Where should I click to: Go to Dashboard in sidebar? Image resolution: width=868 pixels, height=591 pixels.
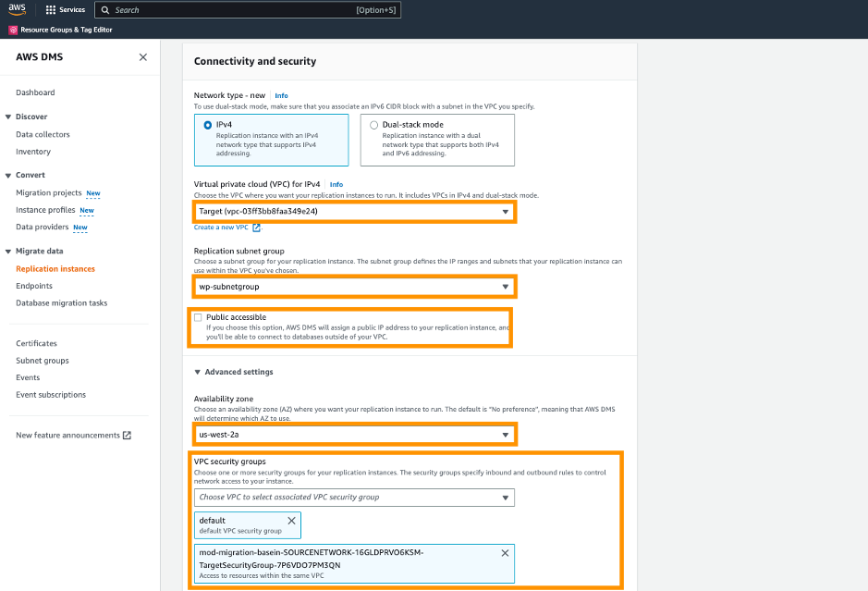tap(35, 92)
